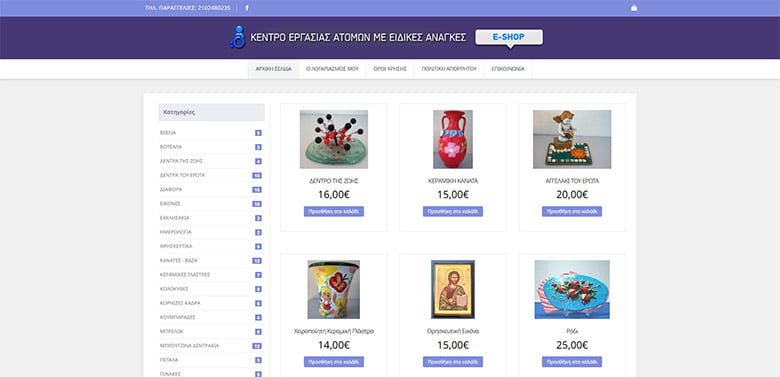Add ΑΓΓΕΛΑΚΙ ΤΟΥ ΕΡΩΤΑ to the cart
Viewport: 780px width, 377px height.
572,211
